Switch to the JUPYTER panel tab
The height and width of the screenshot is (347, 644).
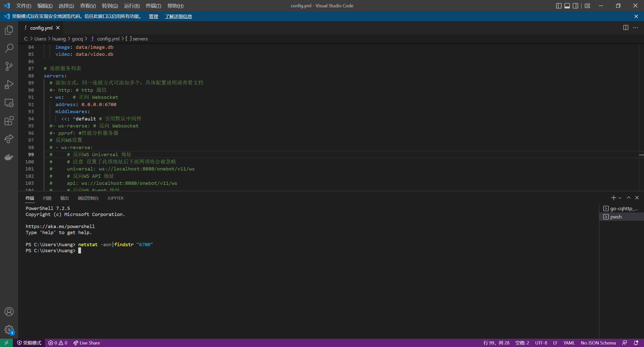click(115, 198)
